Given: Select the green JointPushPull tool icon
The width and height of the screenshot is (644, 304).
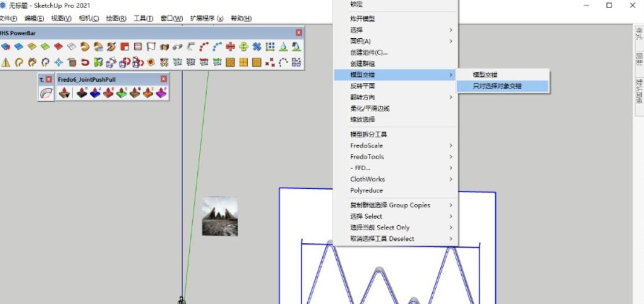Looking at the screenshot, I should coord(122,93).
